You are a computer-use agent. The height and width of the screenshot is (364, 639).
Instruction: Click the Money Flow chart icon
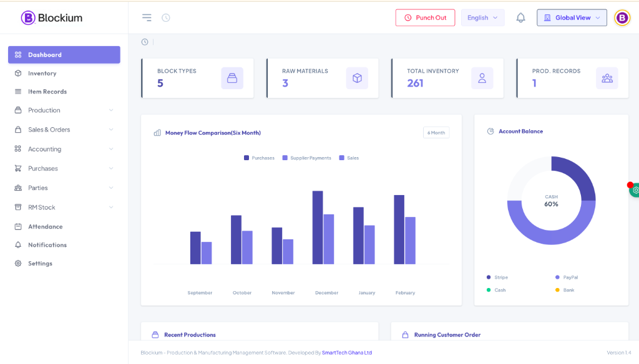(157, 133)
